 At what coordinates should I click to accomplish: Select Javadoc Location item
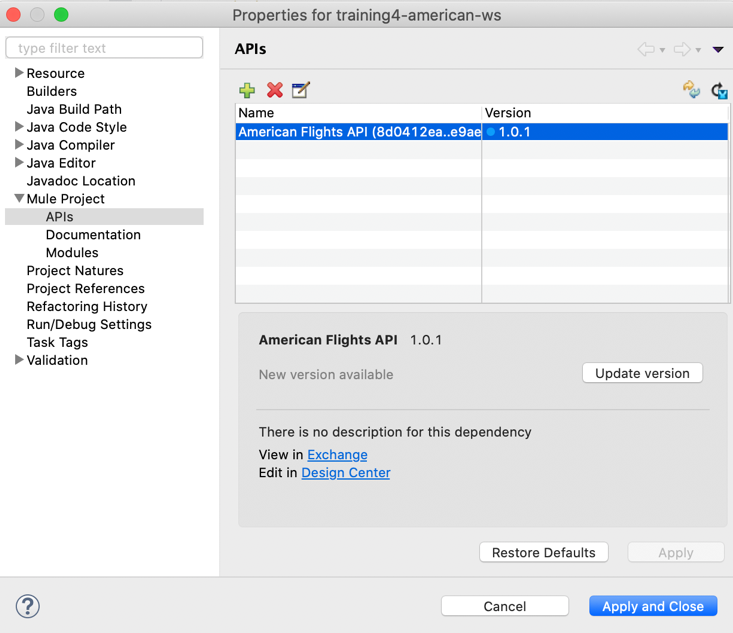click(81, 181)
